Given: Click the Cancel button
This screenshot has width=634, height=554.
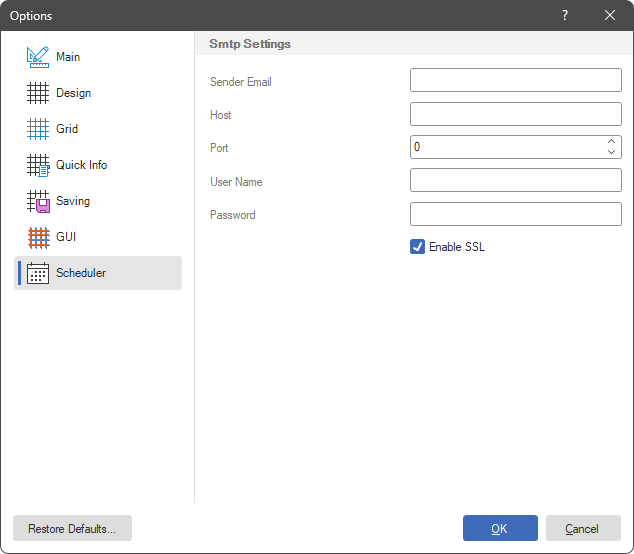Looking at the screenshot, I should click(582, 528).
